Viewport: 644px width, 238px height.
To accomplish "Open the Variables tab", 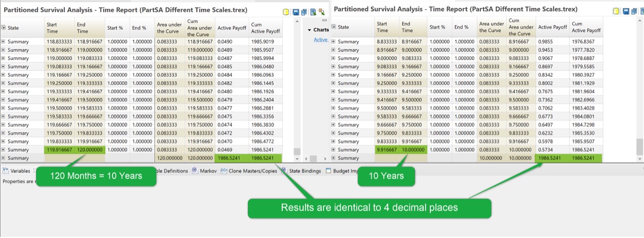I will pos(20,171).
